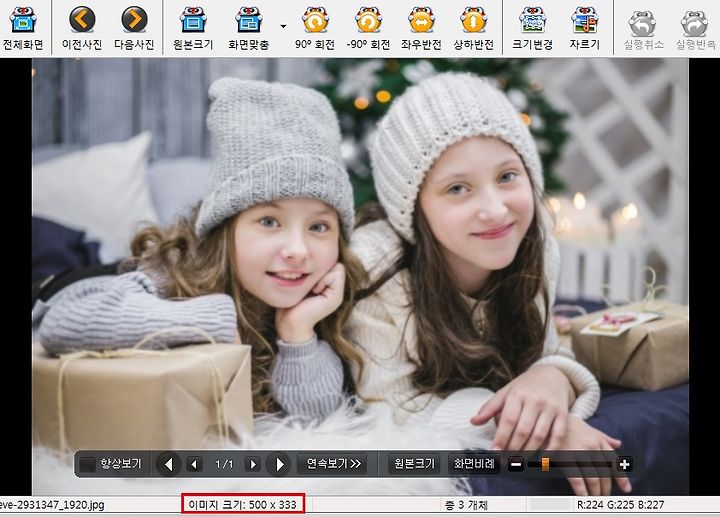
Task: Show image at original size 원본크기 in toolbar
Action: tap(193, 28)
